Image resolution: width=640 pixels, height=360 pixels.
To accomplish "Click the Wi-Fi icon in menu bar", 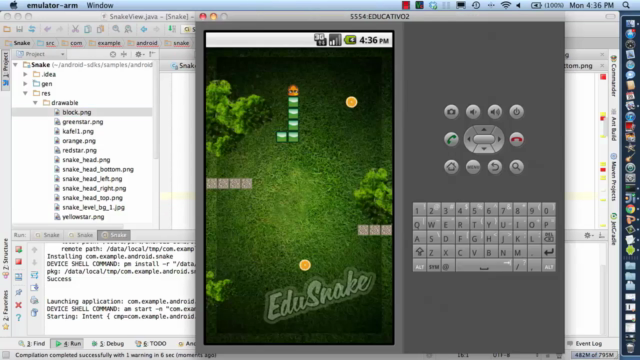I will [505, 5].
